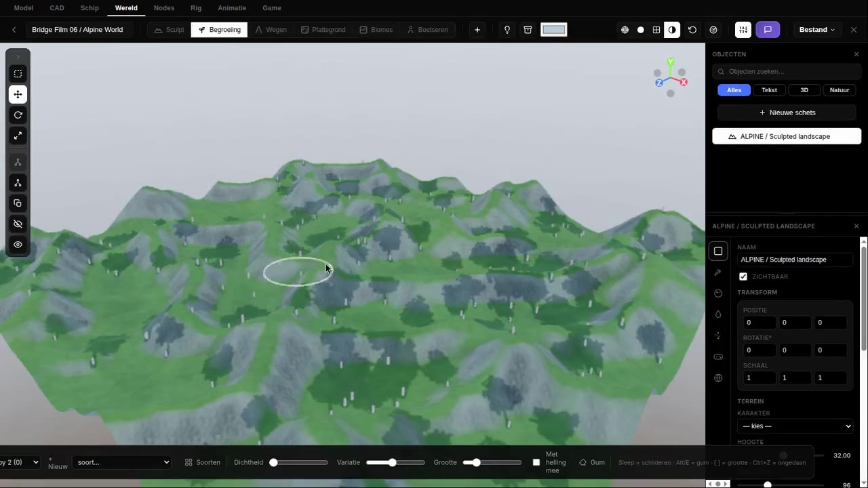Open the gamepad tab icon in properties
This screenshot has height=488, width=868.
[x=718, y=357]
